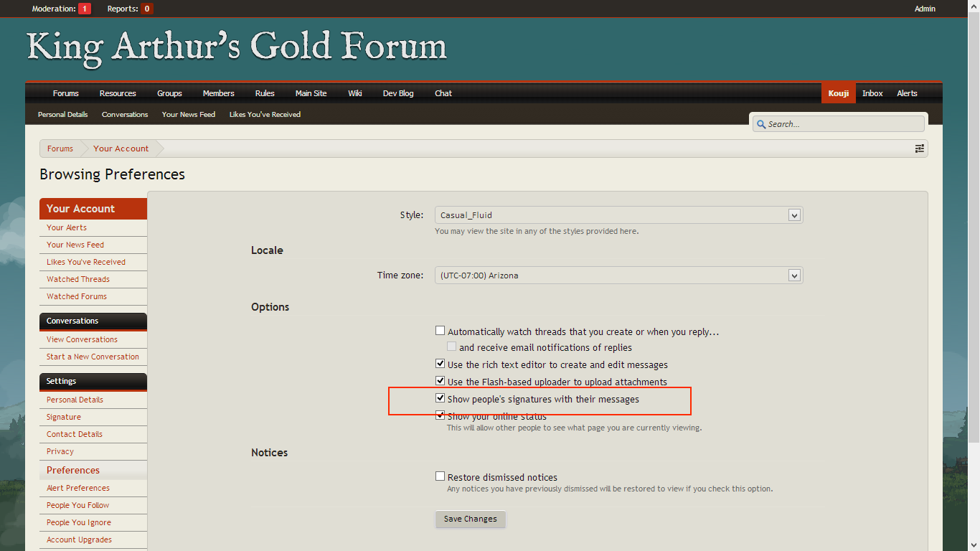Open the Alerts tab

(907, 93)
